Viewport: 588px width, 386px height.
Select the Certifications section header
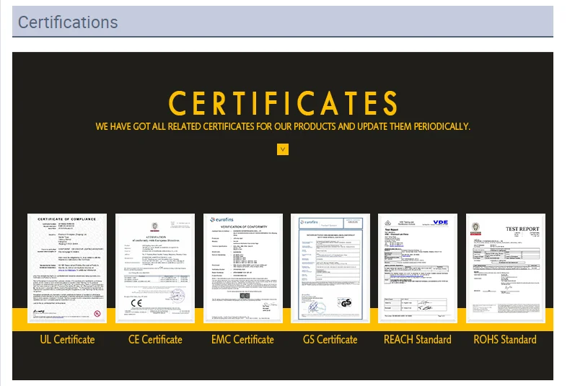68,22
